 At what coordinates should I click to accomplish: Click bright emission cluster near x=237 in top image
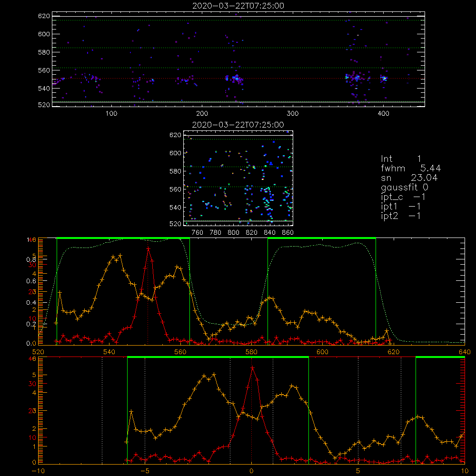pos(236,79)
